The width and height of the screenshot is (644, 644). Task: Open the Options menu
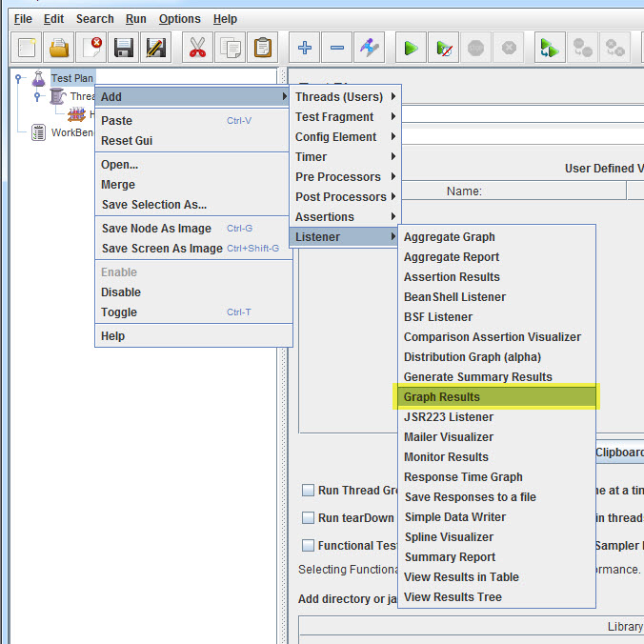pos(179,19)
